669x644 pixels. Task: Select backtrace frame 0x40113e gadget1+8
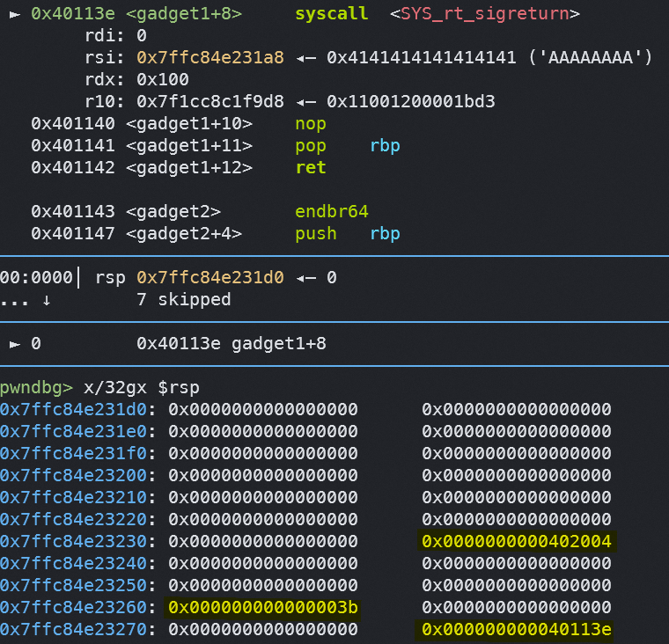tap(232, 344)
